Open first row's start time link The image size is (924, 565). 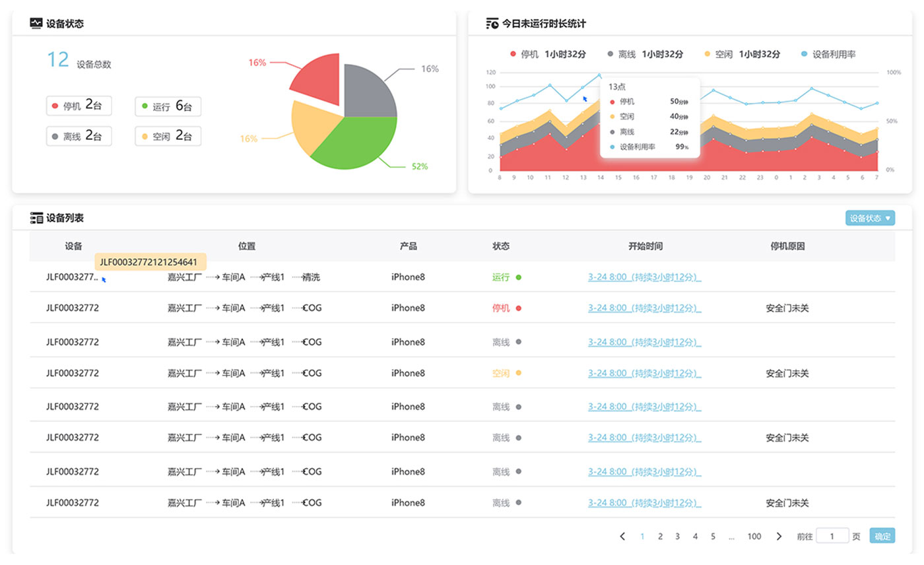[x=644, y=278]
